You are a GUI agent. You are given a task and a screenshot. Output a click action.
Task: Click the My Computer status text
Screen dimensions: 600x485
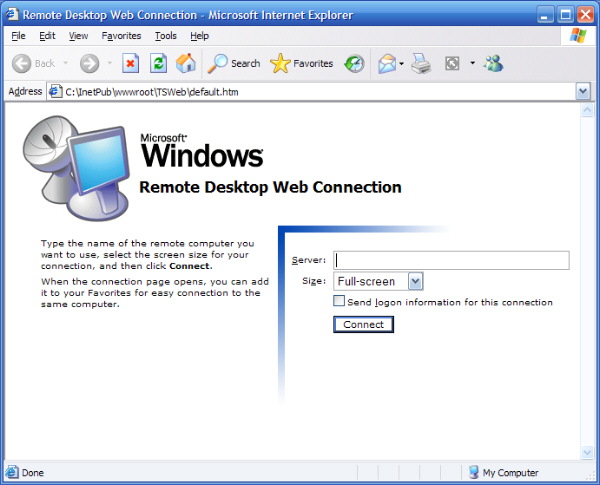[x=510, y=473]
